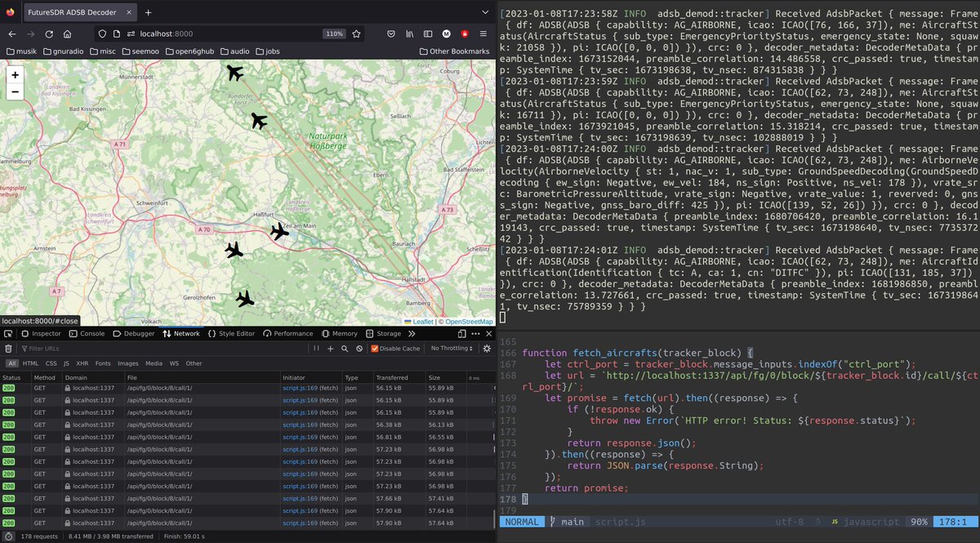
Task: Clear the network log with trash icon
Action: 8,349
